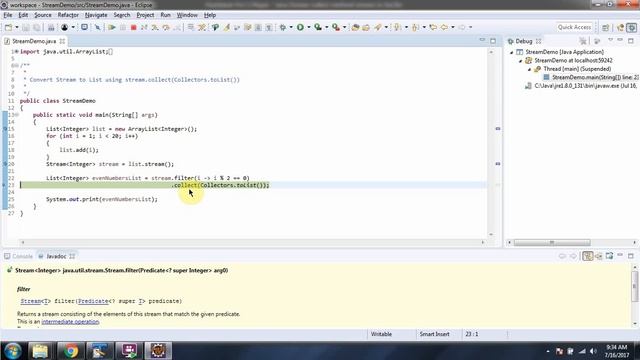Open the Predicate link in Javadoc
This screenshot has width=640, height=360.
click(x=93, y=301)
